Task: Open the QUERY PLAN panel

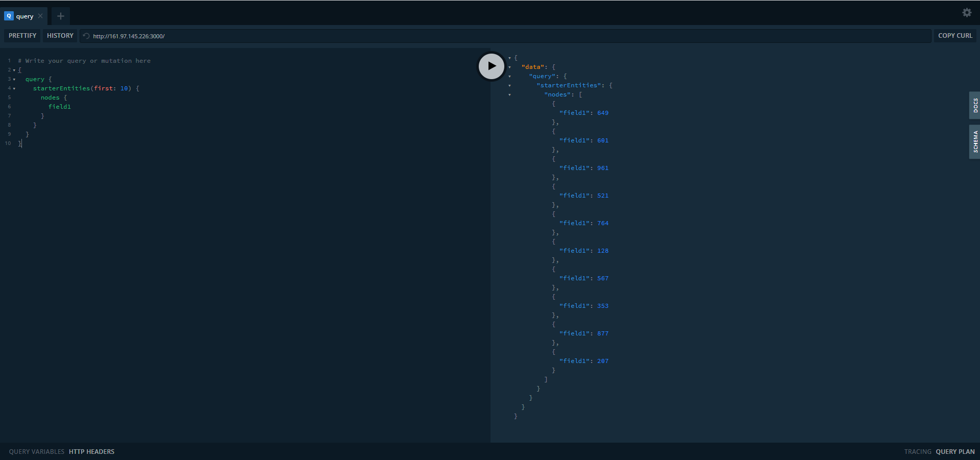Action: tap(955, 451)
